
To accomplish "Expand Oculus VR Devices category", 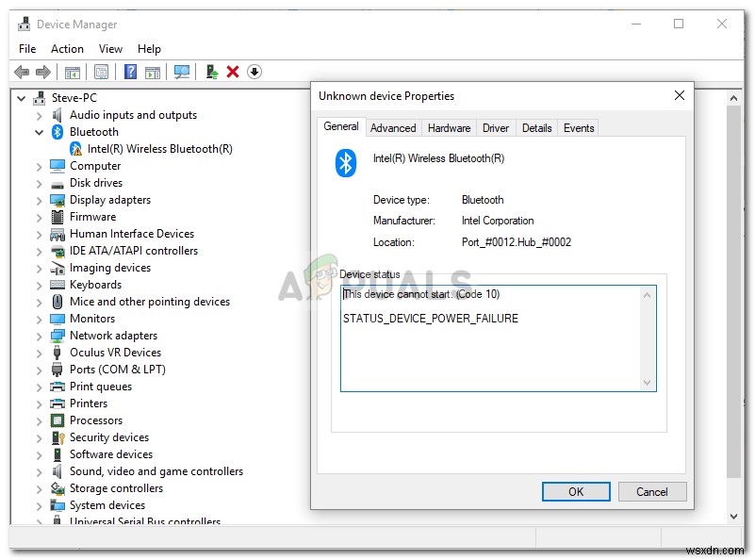I will pyautogui.click(x=39, y=353).
